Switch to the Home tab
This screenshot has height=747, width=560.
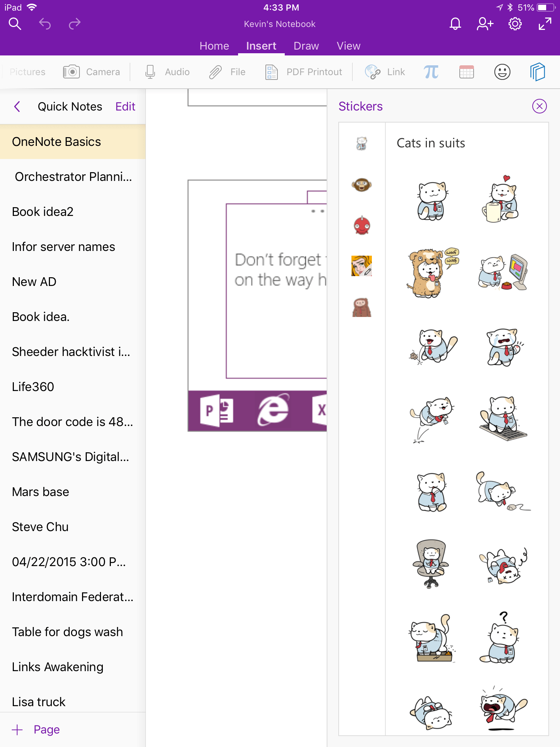214,46
